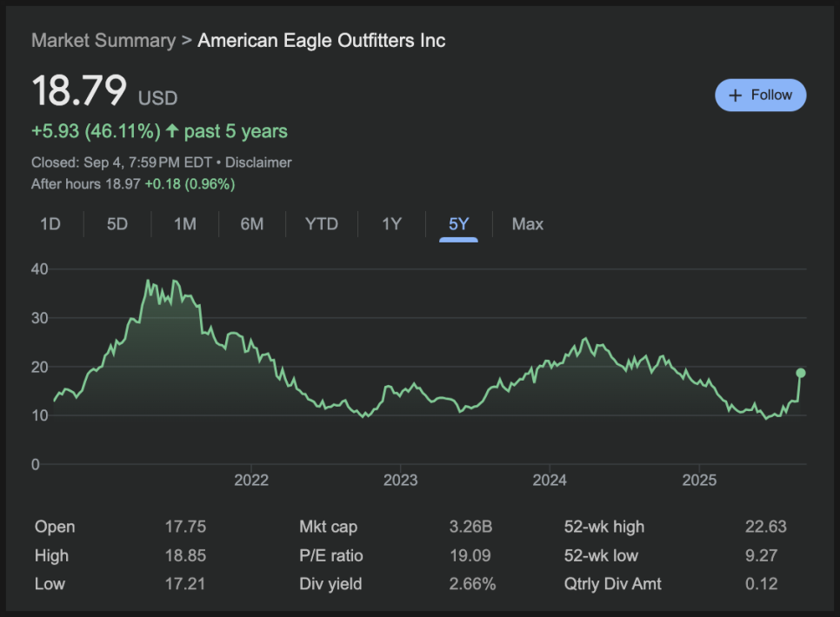Click the 52-wk low label
Screen dimensions: 840x617
[601, 555]
